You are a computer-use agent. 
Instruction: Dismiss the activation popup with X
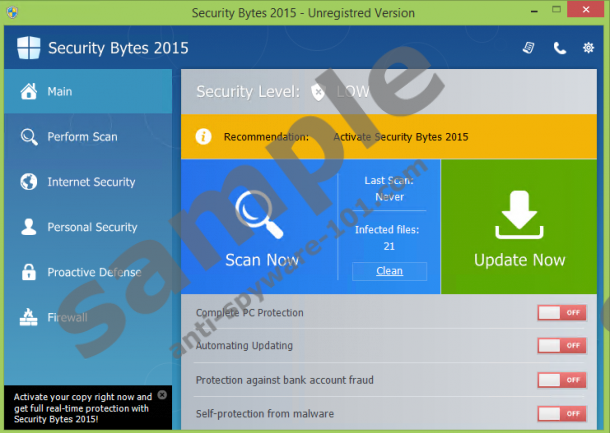coord(162,395)
